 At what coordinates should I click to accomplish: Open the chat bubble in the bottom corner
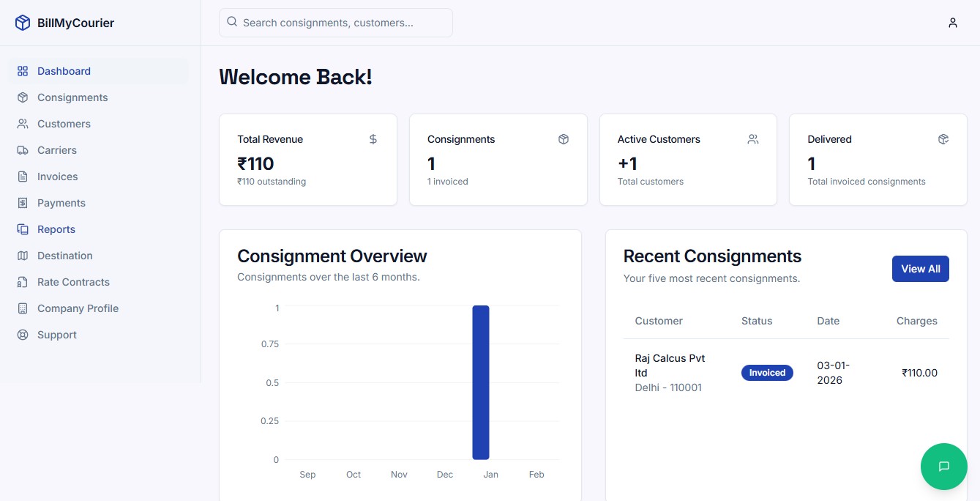(943, 467)
